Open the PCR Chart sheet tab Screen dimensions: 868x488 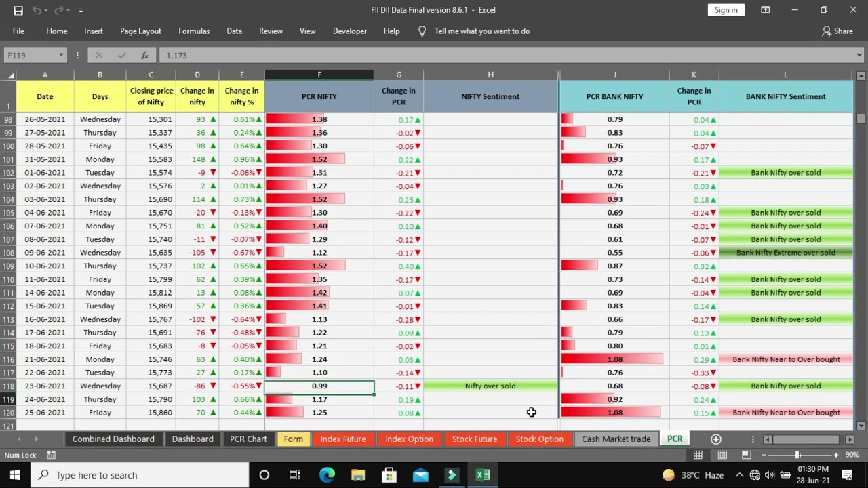248,439
